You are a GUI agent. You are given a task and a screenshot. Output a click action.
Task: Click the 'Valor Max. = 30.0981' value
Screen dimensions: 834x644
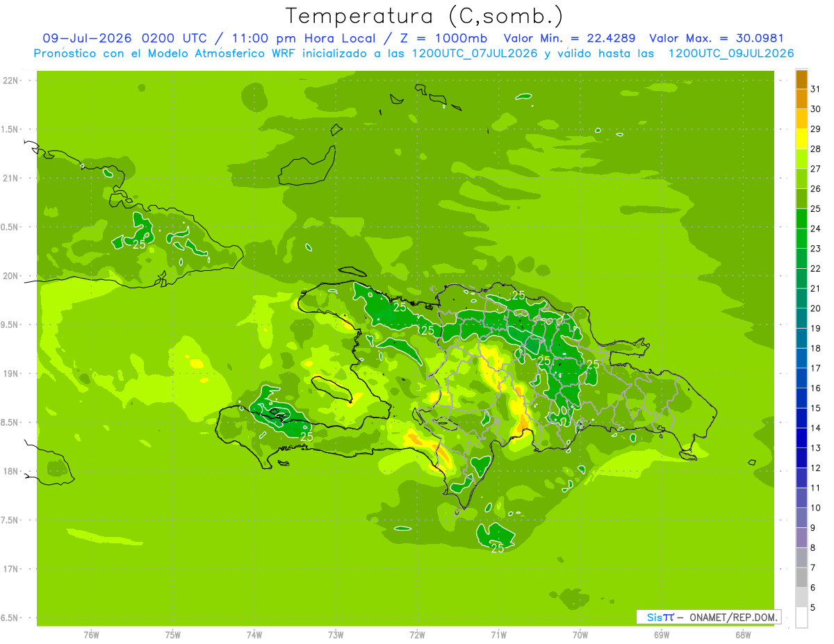(717, 38)
